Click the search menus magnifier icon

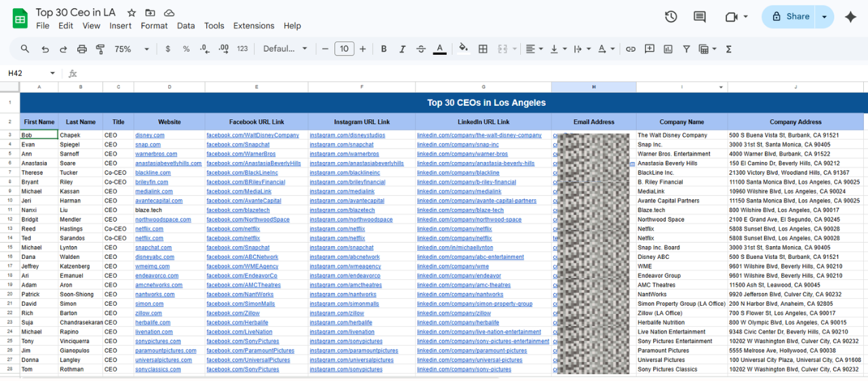25,49
